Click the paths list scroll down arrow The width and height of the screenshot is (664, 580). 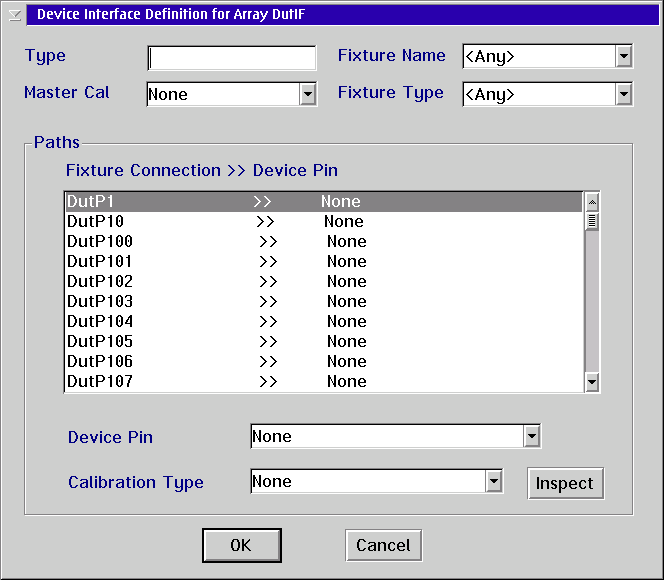(592, 382)
